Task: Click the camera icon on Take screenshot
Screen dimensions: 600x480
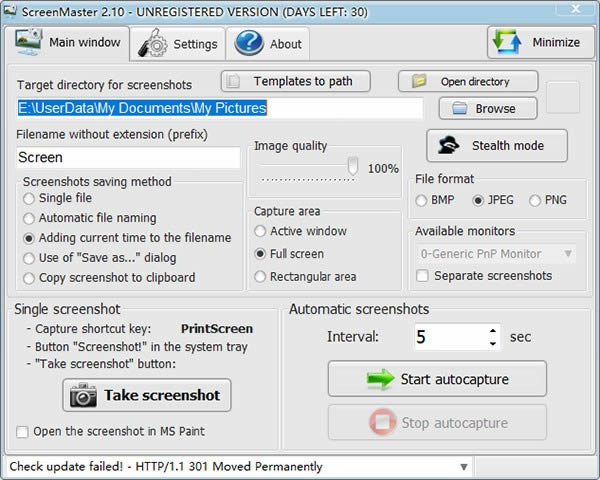Action: point(83,395)
